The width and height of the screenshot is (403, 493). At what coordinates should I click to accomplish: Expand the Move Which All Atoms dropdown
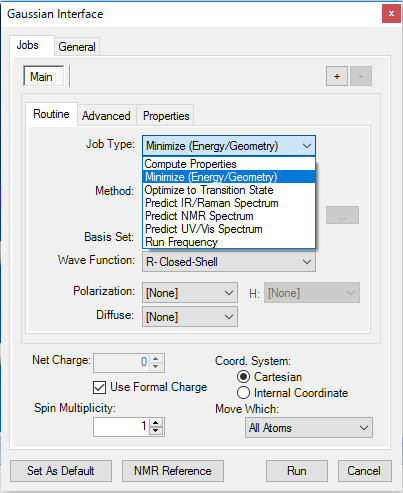tap(309, 427)
